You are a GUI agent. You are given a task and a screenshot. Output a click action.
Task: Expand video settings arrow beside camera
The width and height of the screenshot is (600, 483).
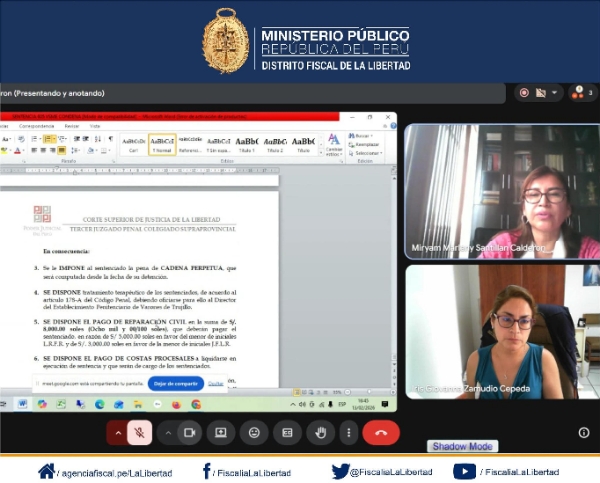tap(165, 433)
